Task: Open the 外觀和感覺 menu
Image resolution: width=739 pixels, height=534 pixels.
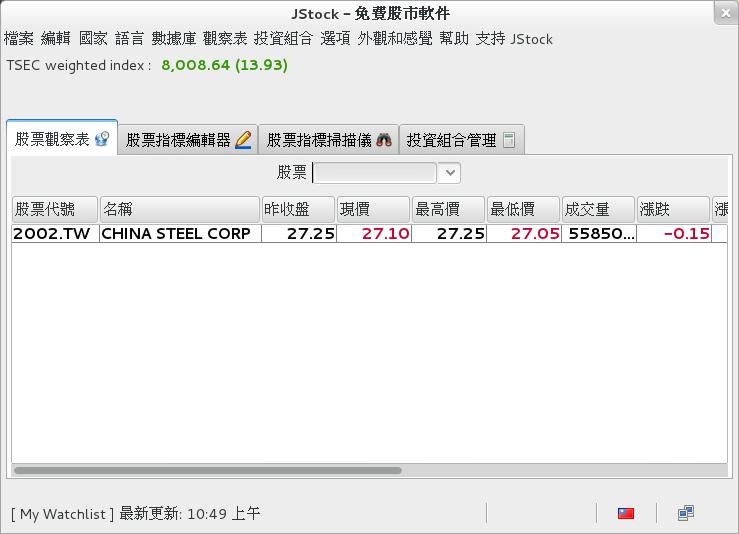Action: pos(394,39)
